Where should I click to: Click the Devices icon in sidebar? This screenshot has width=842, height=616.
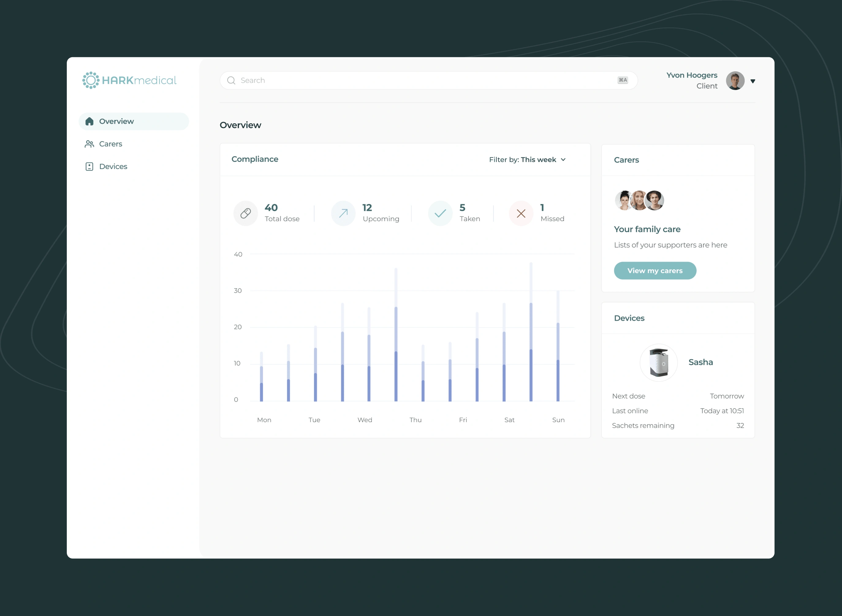(x=89, y=166)
